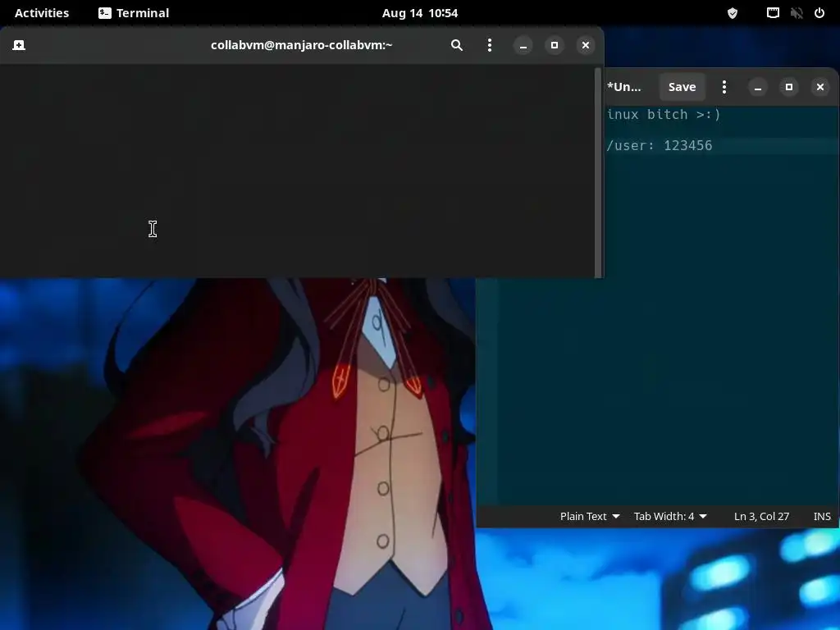Click the muted volume tray icon
840x630 pixels.
[797, 13]
